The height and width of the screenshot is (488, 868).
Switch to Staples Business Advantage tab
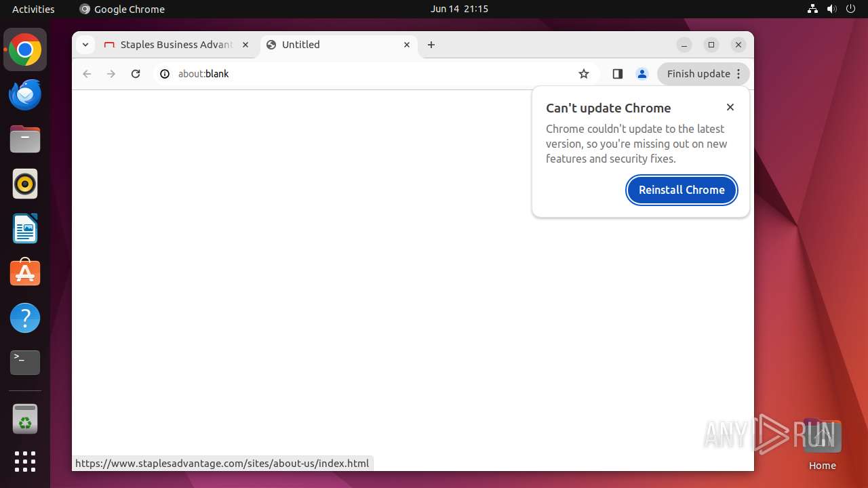[x=176, y=45]
